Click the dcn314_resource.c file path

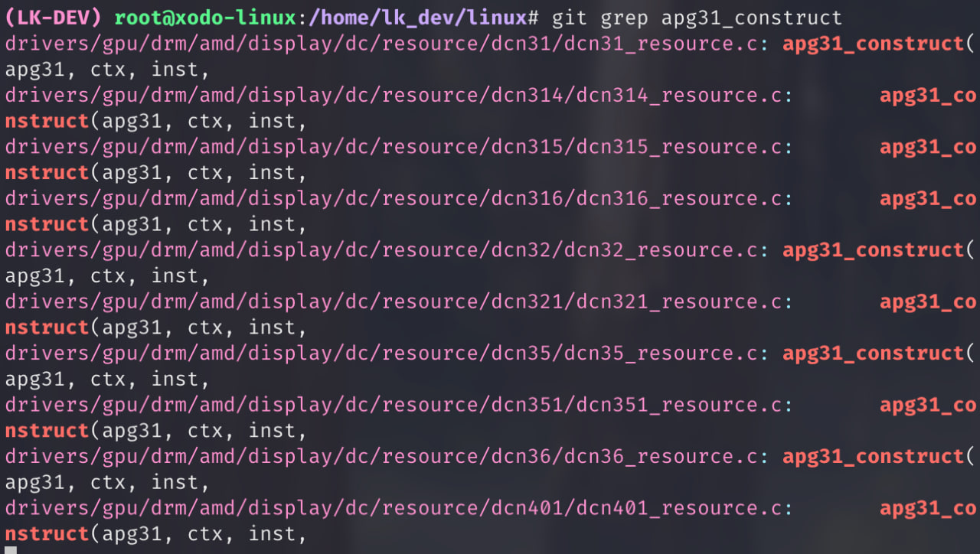[394, 96]
